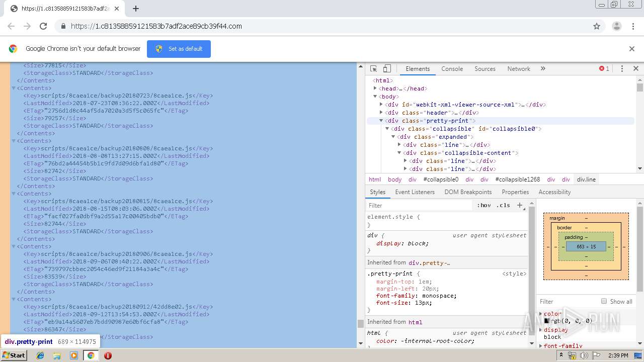Go back to previous page
644x362 pixels.
tap(11, 26)
